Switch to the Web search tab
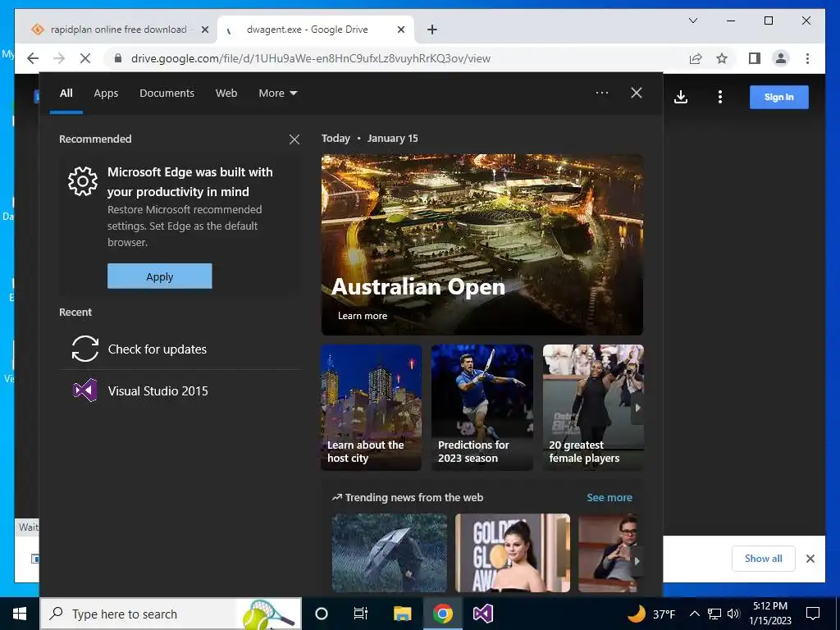 pyautogui.click(x=226, y=94)
